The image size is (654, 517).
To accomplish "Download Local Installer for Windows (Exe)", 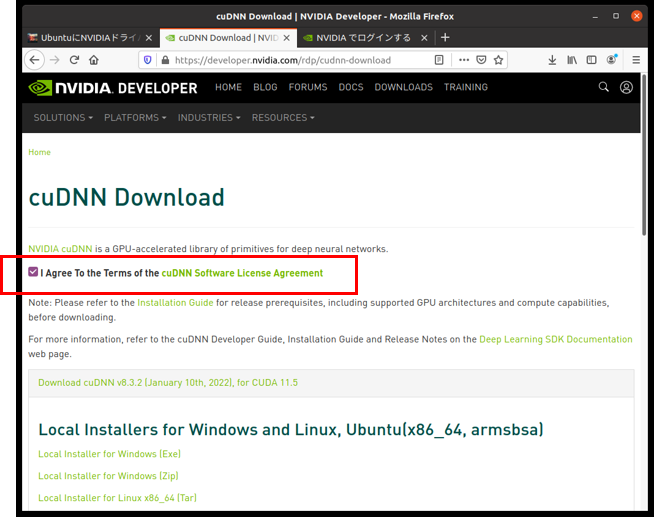I will tap(109, 454).
